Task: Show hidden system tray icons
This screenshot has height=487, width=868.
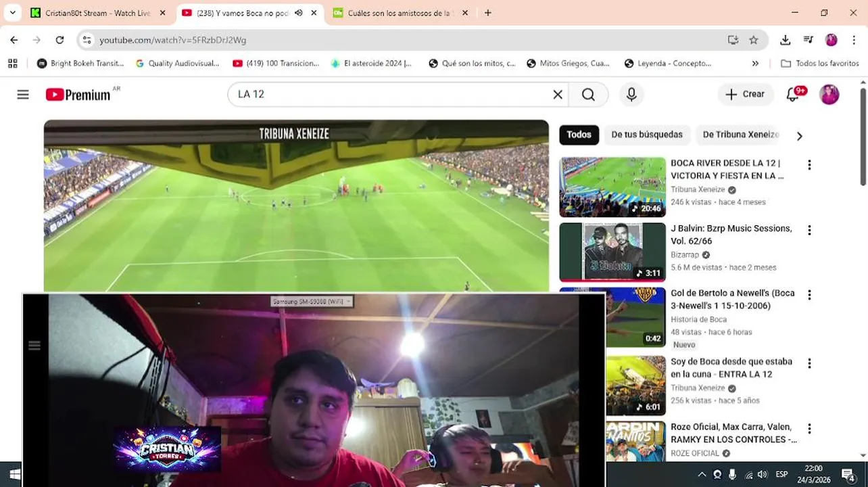Action: [x=702, y=474]
